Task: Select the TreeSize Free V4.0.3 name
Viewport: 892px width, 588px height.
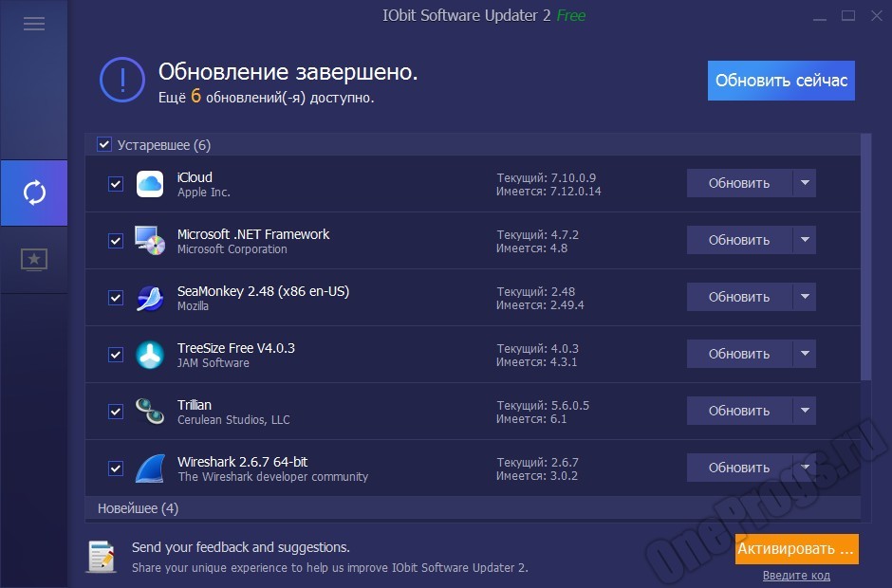Action: [x=236, y=348]
